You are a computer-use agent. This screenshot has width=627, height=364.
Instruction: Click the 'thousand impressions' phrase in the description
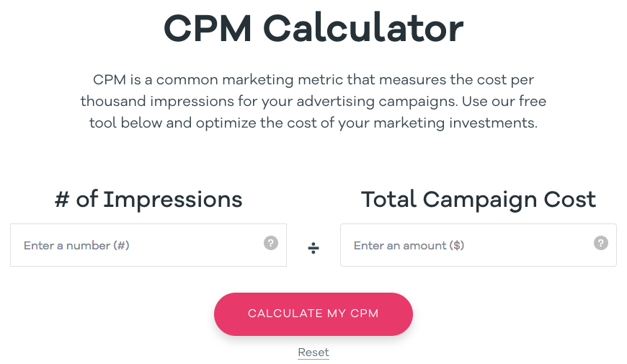157,101
